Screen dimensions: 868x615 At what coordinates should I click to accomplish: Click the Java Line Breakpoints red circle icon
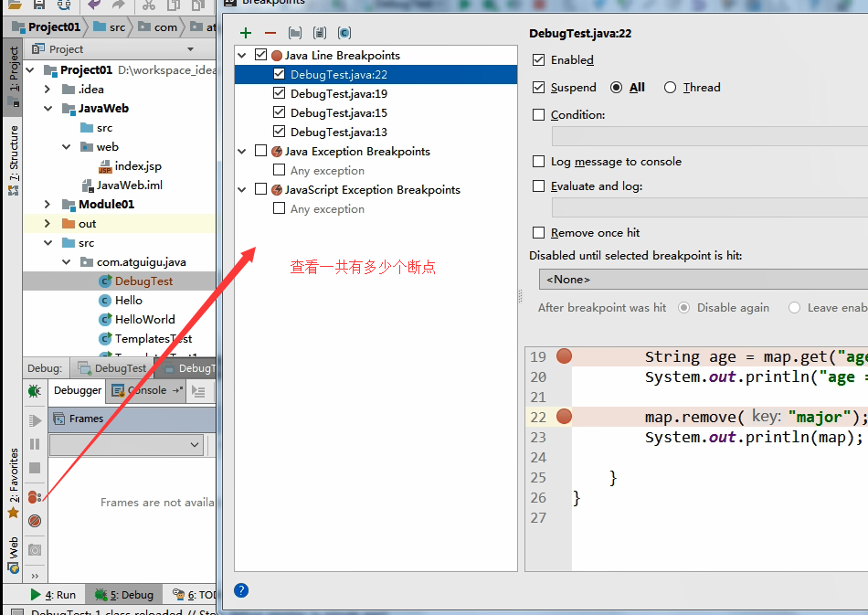(277, 56)
